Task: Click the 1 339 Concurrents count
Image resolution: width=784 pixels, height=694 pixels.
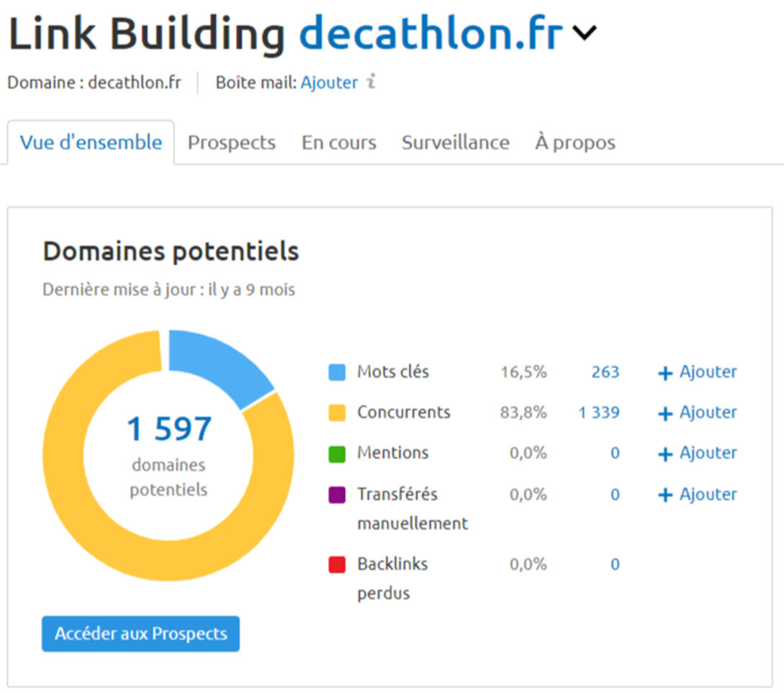Action: point(599,413)
